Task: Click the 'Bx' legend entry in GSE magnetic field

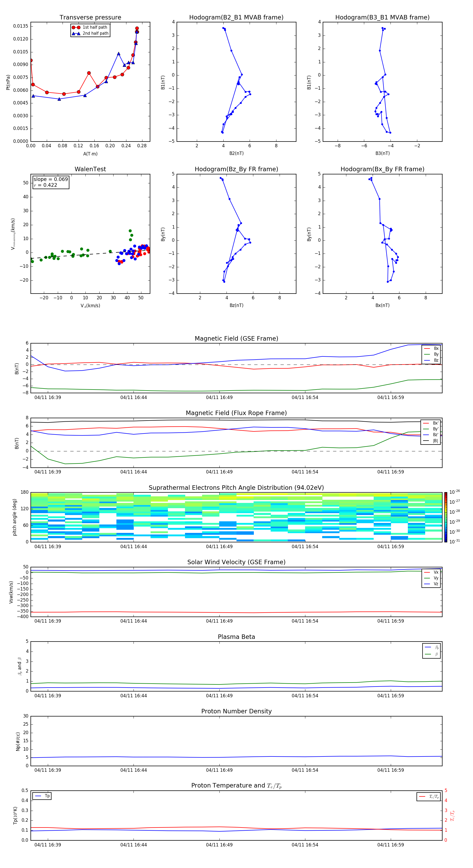Action: pyautogui.click(x=431, y=349)
